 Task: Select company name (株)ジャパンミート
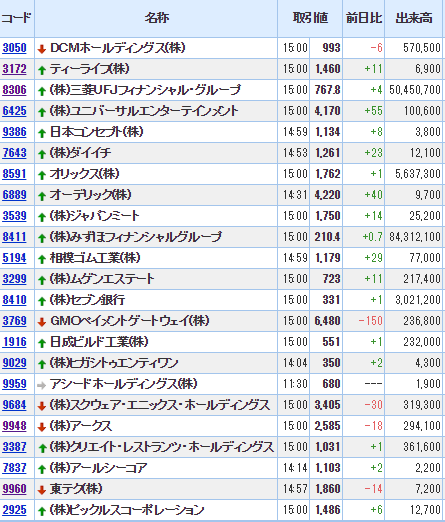(x=95, y=216)
